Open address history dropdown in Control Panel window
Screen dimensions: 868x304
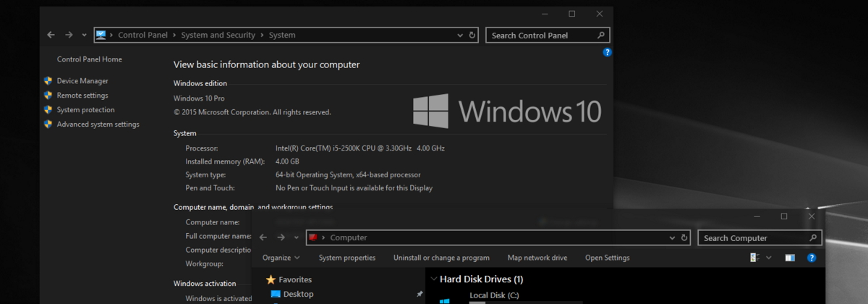click(460, 35)
